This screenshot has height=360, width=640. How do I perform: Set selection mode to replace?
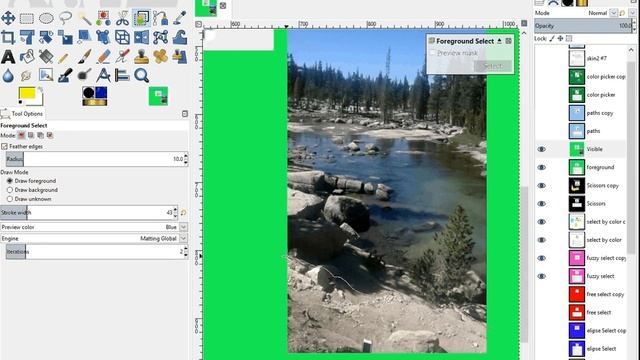[x=22, y=135]
